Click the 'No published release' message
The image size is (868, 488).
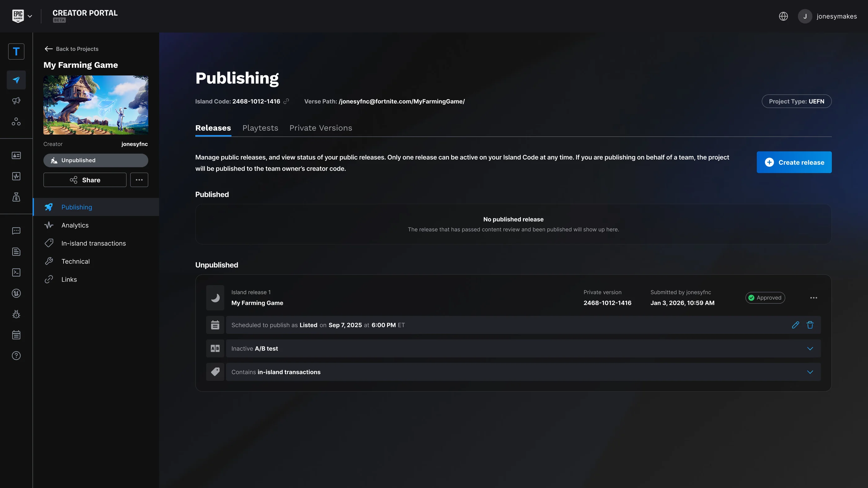click(x=513, y=219)
